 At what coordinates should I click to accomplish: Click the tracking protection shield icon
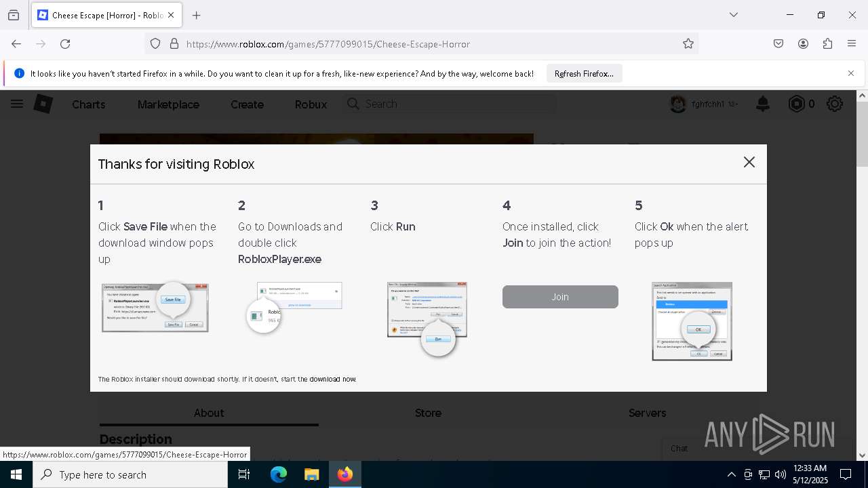[155, 43]
